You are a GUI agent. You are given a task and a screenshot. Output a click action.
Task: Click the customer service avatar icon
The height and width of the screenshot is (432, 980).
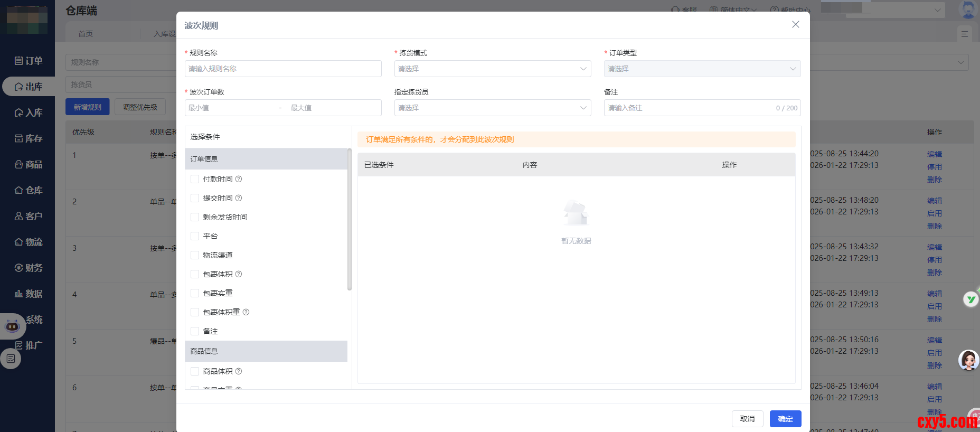tap(968, 360)
